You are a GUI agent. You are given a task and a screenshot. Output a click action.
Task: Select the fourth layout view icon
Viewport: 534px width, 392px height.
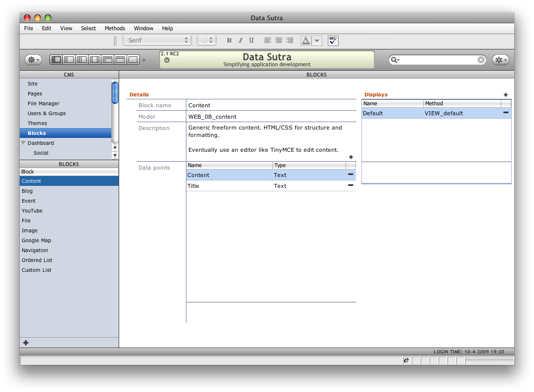94,60
